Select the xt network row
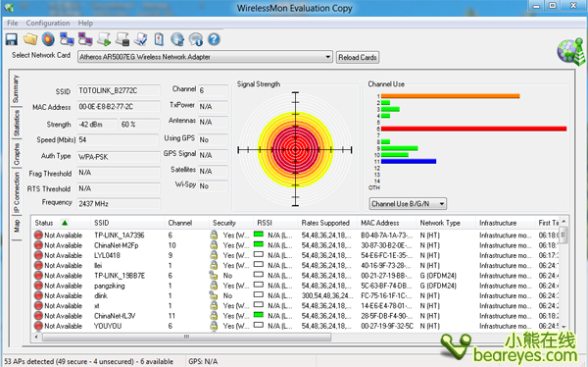 [x=296, y=306]
